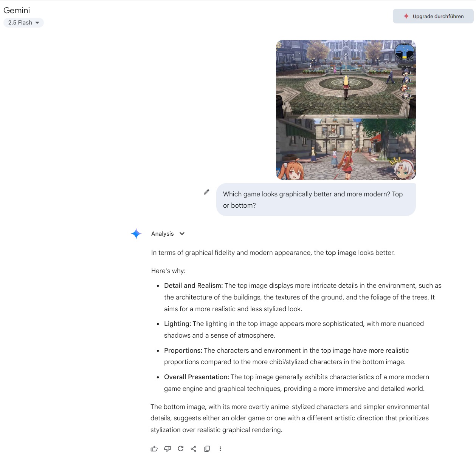Click the 'Lighting:' bullet heading

click(178, 324)
